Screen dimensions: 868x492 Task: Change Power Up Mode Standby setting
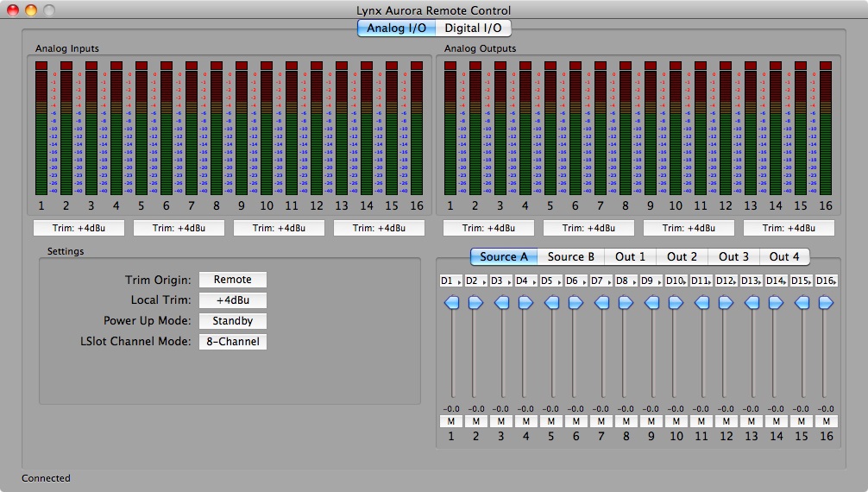[x=232, y=321]
